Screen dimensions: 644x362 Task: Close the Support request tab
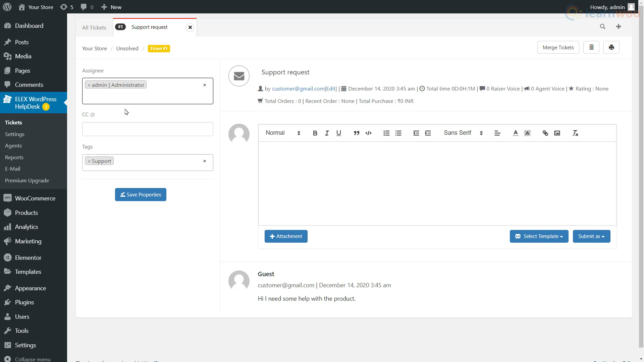tap(190, 27)
